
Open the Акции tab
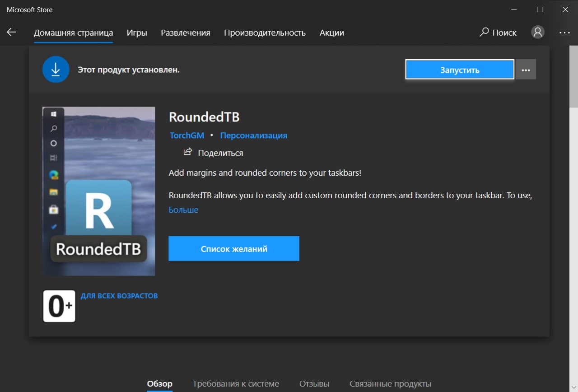(x=332, y=33)
